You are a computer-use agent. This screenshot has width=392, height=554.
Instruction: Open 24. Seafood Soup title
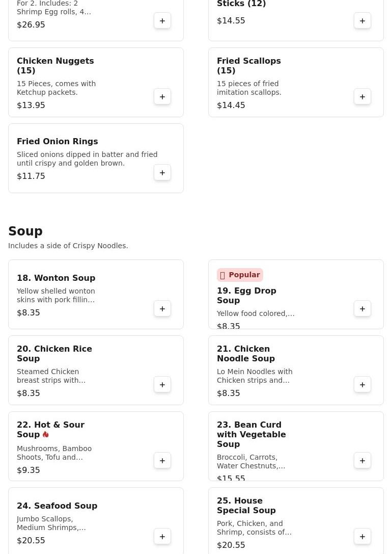point(57,506)
